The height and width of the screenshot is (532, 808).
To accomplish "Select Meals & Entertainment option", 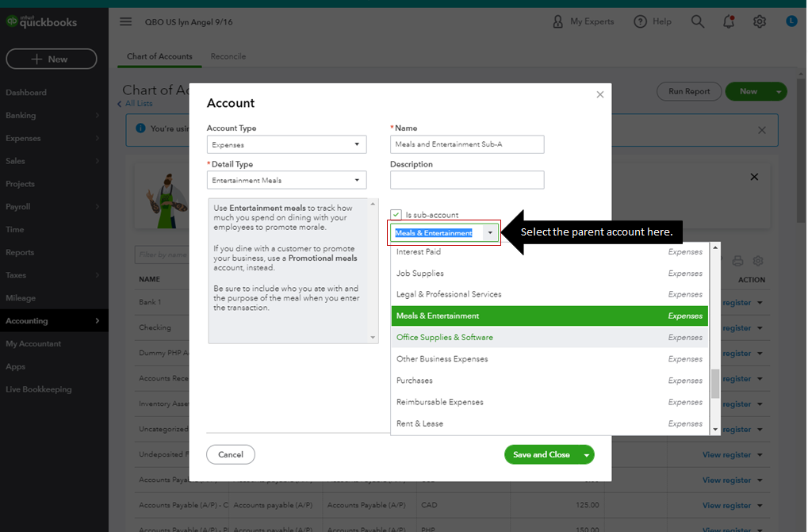I will tap(550, 316).
